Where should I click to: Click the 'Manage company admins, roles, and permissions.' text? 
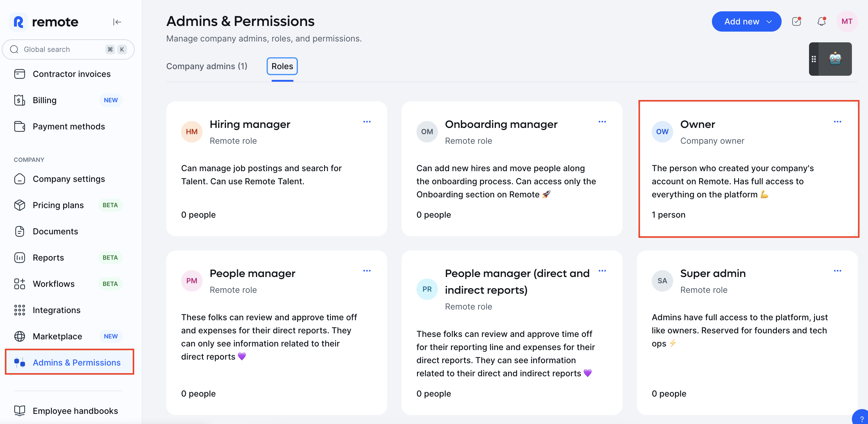pyautogui.click(x=264, y=39)
